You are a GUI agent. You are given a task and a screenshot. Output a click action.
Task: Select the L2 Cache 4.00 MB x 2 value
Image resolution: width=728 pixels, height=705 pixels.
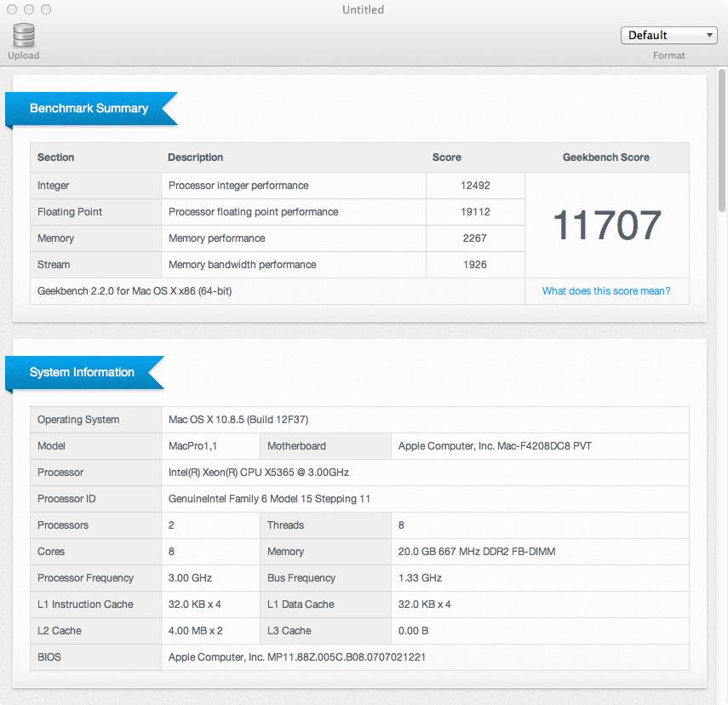pyautogui.click(x=196, y=631)
